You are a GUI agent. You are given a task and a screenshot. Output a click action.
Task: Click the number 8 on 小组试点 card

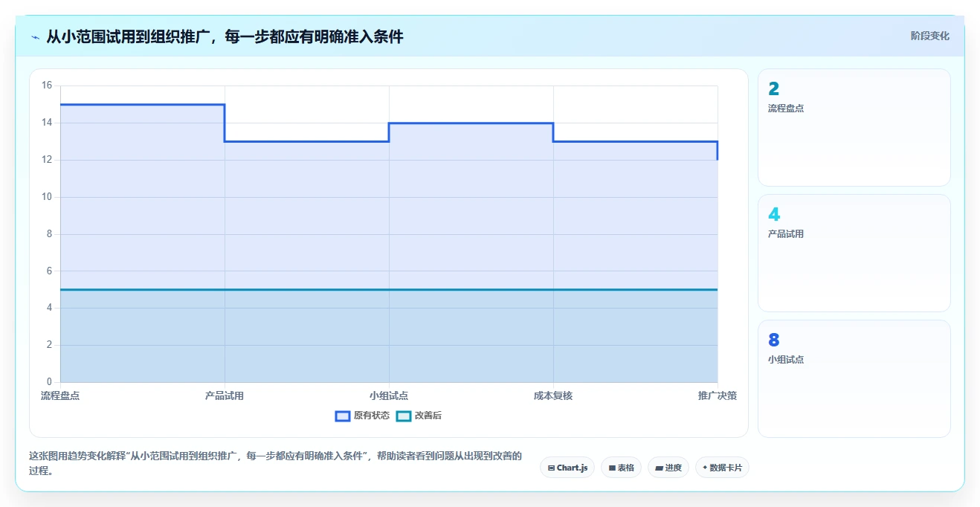[x=774, y=340]
